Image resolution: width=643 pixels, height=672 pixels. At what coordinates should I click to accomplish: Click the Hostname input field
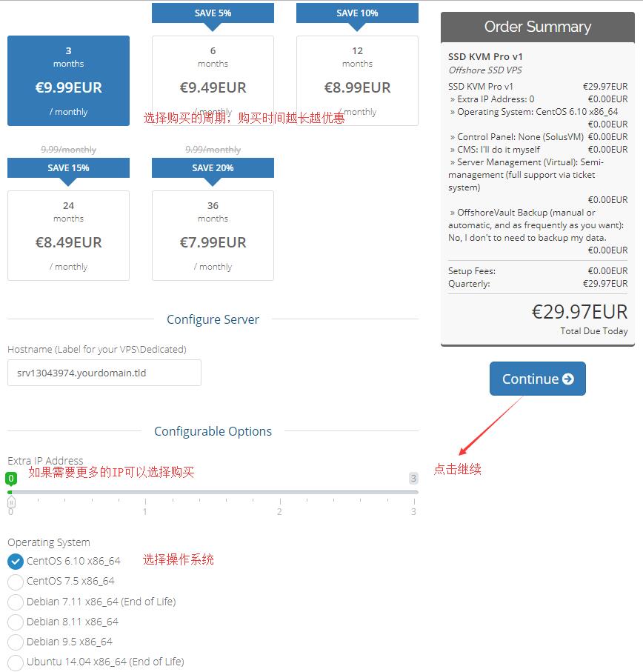point(104,373)
